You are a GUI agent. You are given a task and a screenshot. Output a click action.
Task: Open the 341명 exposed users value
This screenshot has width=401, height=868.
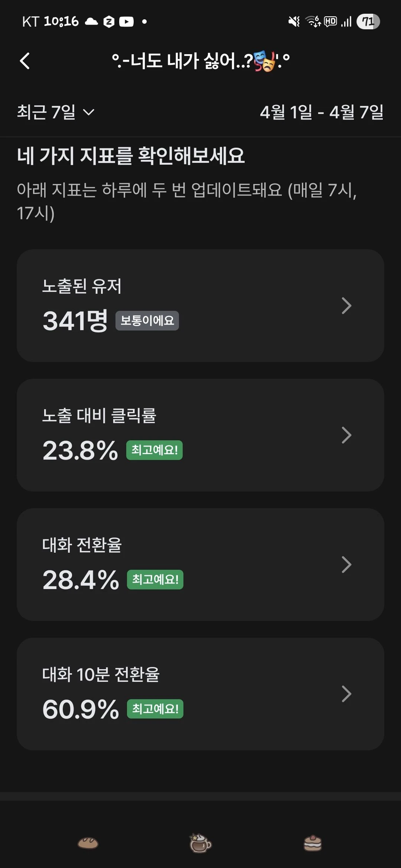(75, 321)
